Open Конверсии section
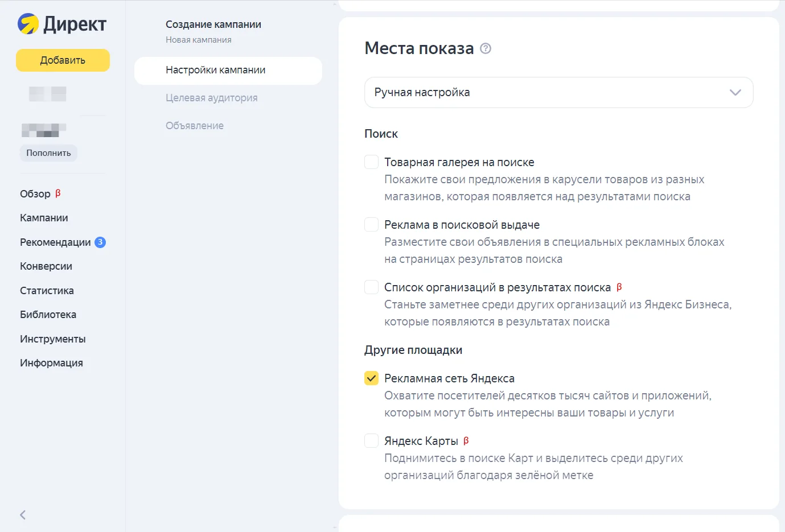785x532 pixels. click(x=46, y=266)
